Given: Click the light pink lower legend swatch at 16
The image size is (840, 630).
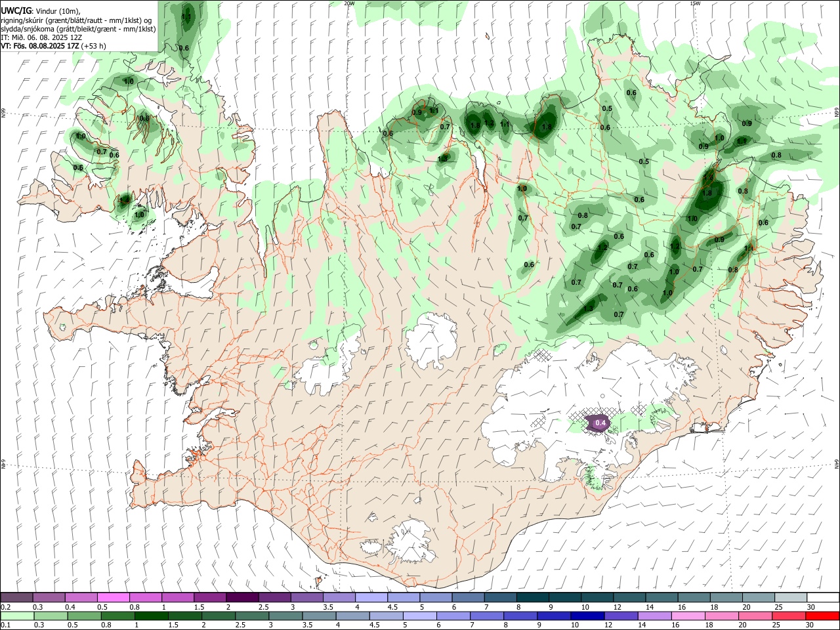Looking at the screenshot, I should pyautogui.click(x=688, y=616).
